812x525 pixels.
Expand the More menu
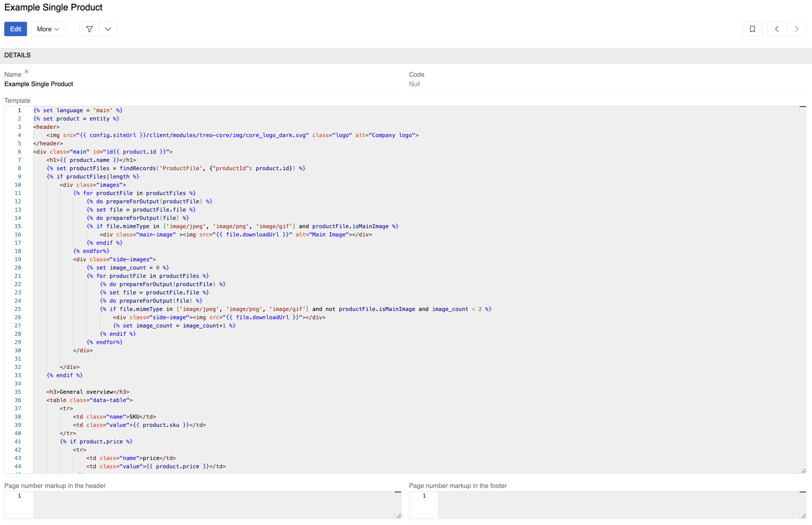(x=48, y=29)
